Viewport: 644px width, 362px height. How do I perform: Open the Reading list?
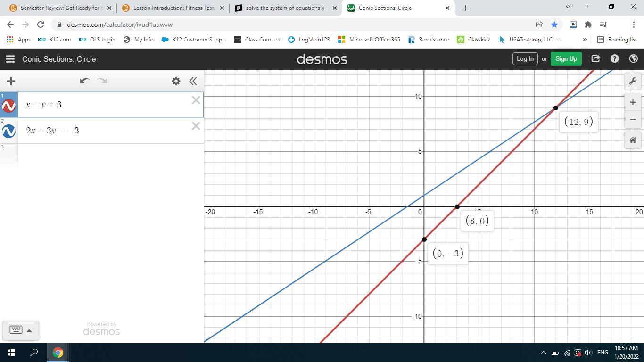tap(617, 40)
